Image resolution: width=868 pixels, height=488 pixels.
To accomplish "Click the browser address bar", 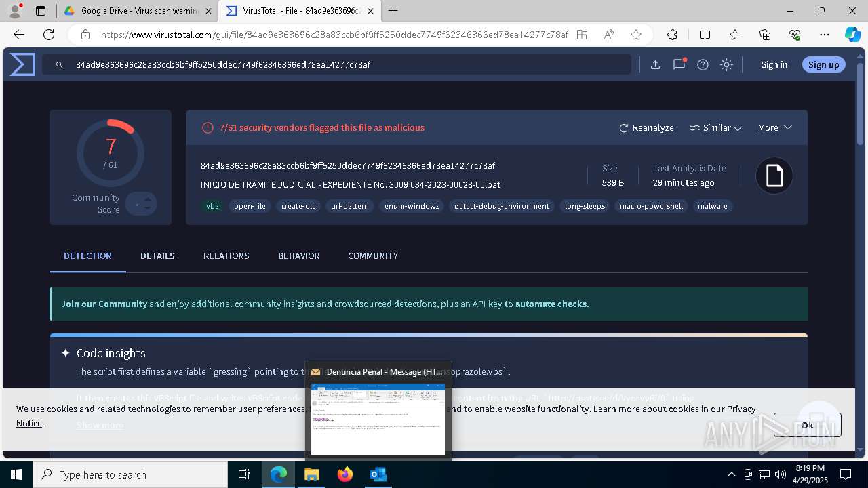I will 334,35.
